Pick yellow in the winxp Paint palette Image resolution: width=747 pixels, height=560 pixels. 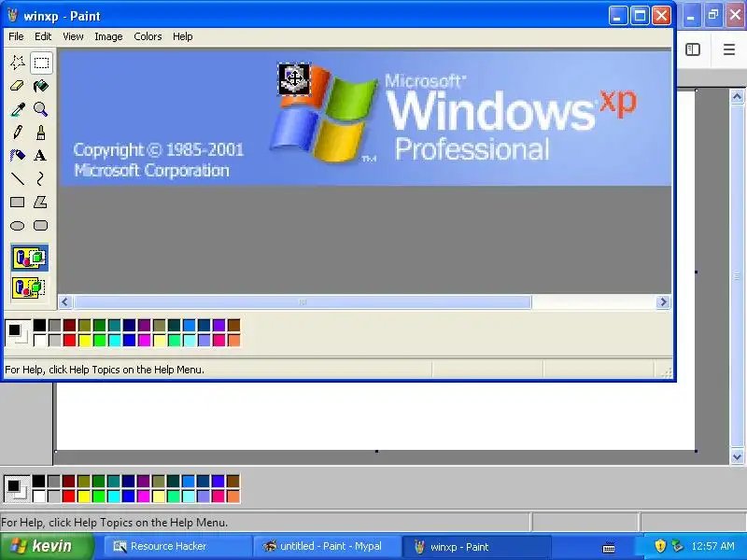84,340
